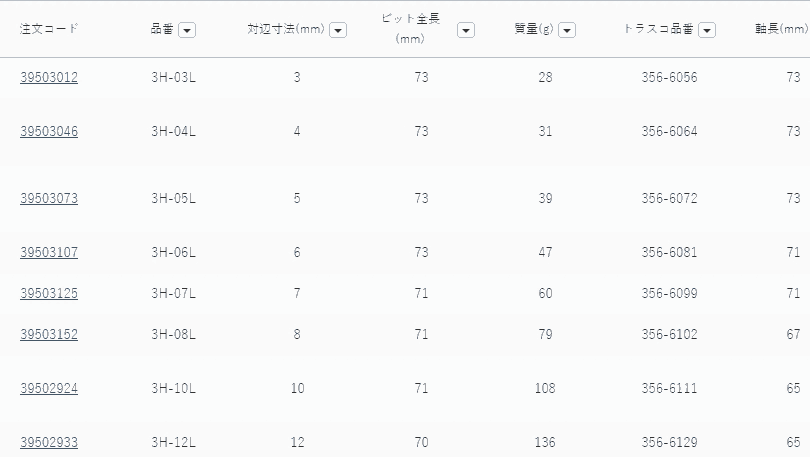The image size is (810, 457).
Task: Click the 質量(g) filter dropdown arrow
Action: point(567,30)
